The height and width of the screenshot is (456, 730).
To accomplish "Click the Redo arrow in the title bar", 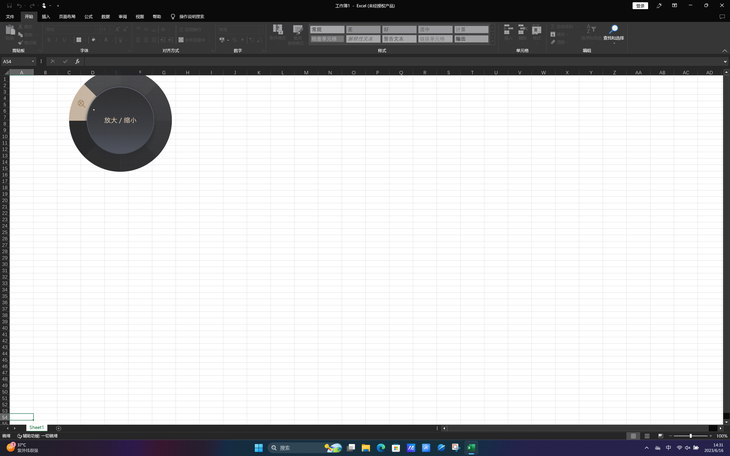I will click(x=32, y=6).
